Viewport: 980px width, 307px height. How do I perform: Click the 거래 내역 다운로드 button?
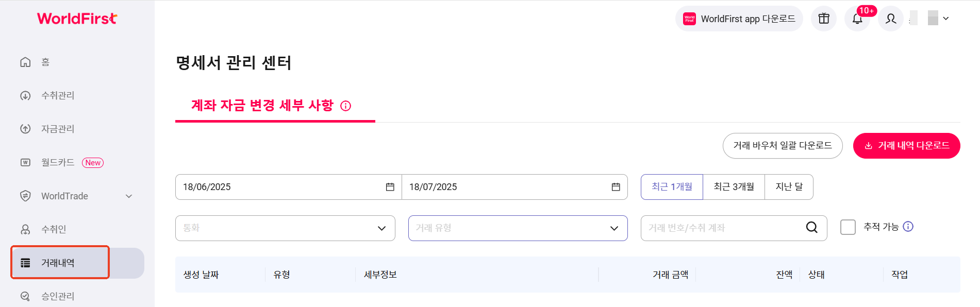pyautogui.click(x=906, y=146)
